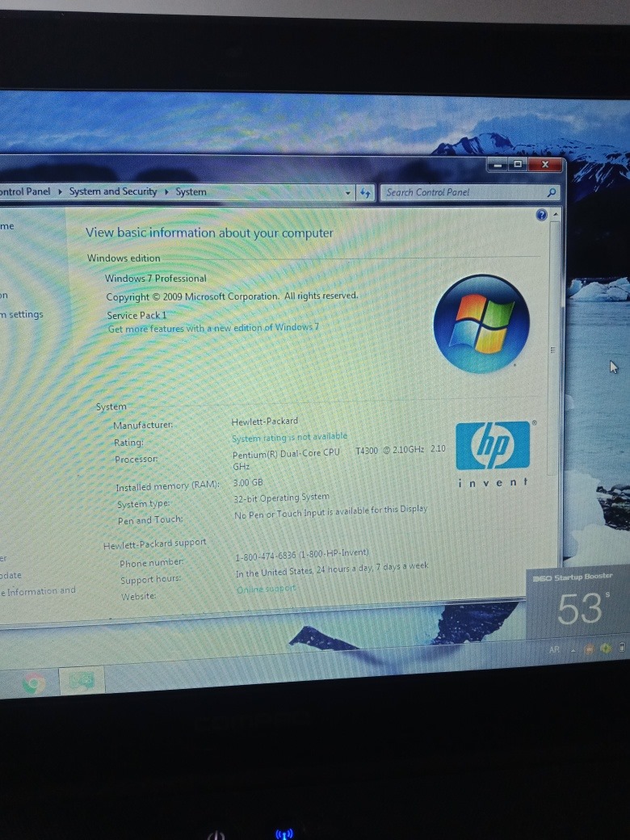Open the 360 Startup Booster widget

(578, 603)
